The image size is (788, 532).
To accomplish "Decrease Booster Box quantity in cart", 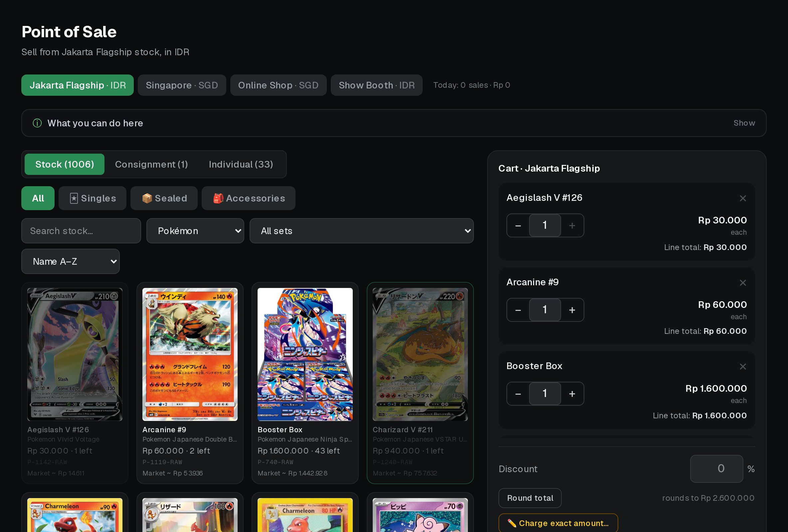I will (518, 393).
